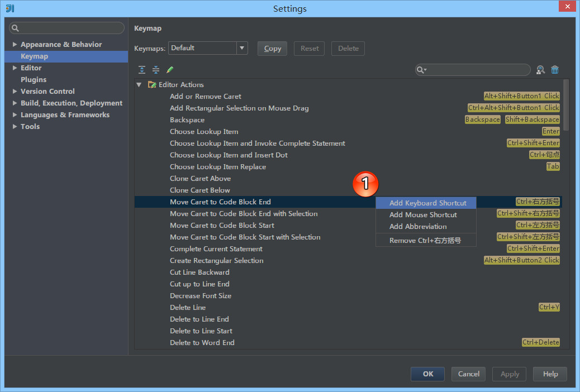Click the Expand All icon above the keymap tree
The width and height of the screenshot is (580, 392).
[141, 69]
